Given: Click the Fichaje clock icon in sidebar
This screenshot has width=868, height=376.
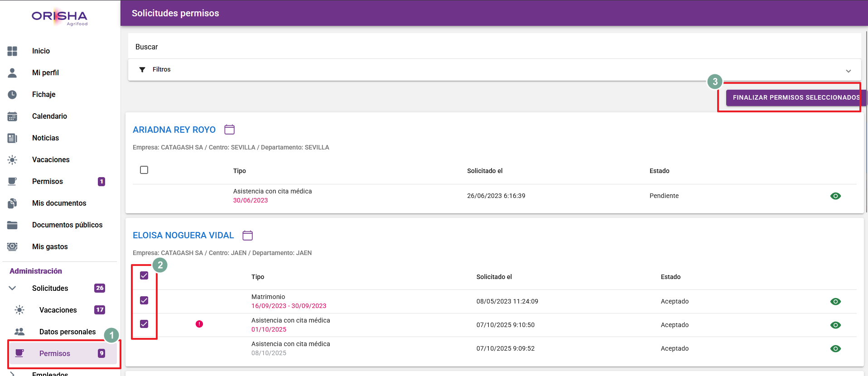Looking at the screenshot, I should (12, 94).
